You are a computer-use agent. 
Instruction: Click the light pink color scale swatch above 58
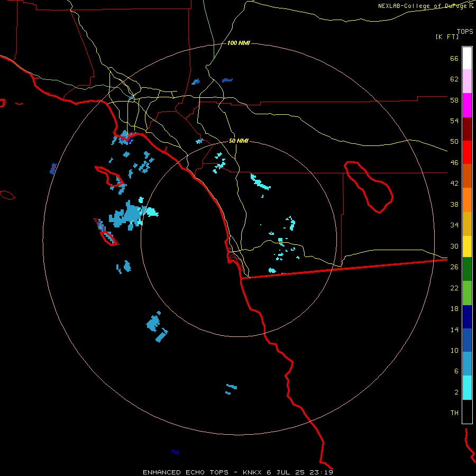(x=467, y=81)
